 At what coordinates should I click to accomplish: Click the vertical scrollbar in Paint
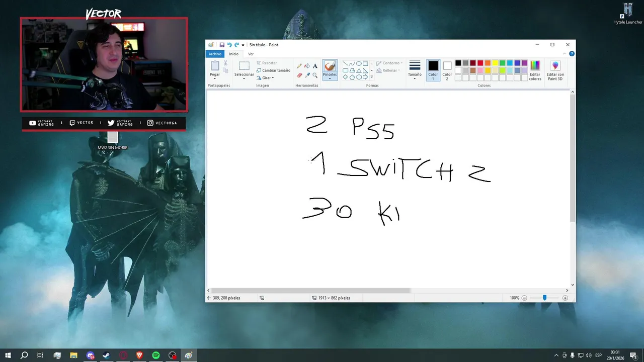pyautogui.click(x=573, y=158)
